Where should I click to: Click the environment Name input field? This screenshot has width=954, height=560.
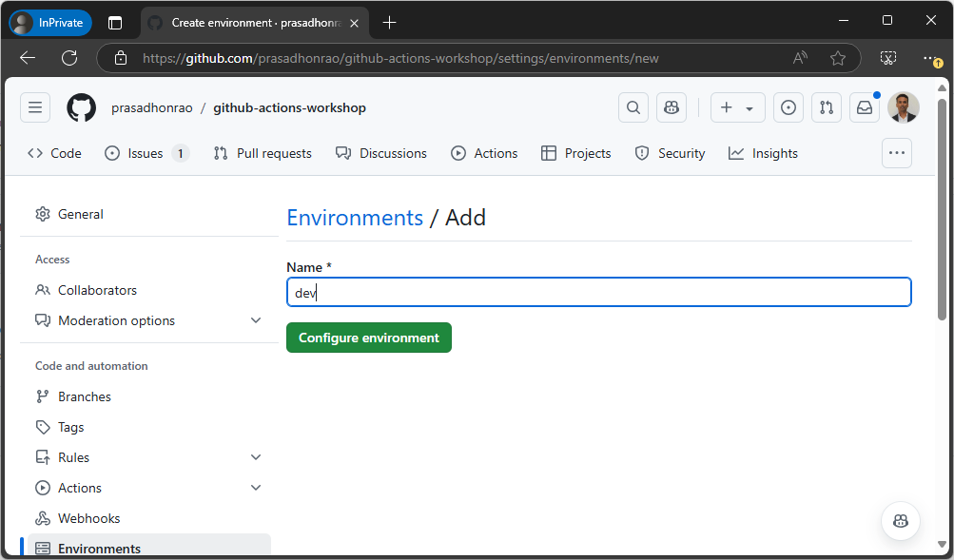pyautogui.click(x=598, y=293)
